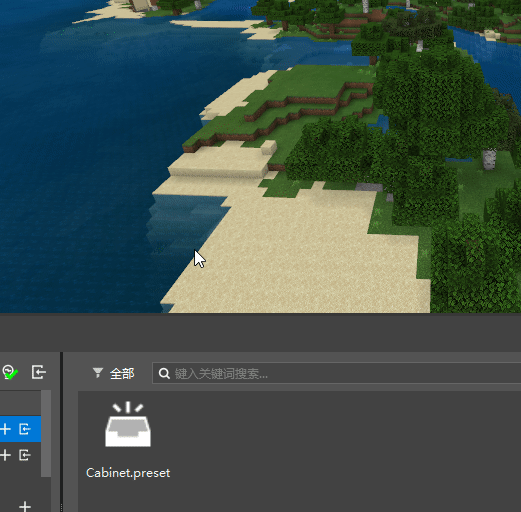Click the deep blue water in viewport
This screenshot has height=512, width=521.
(83, 150)
